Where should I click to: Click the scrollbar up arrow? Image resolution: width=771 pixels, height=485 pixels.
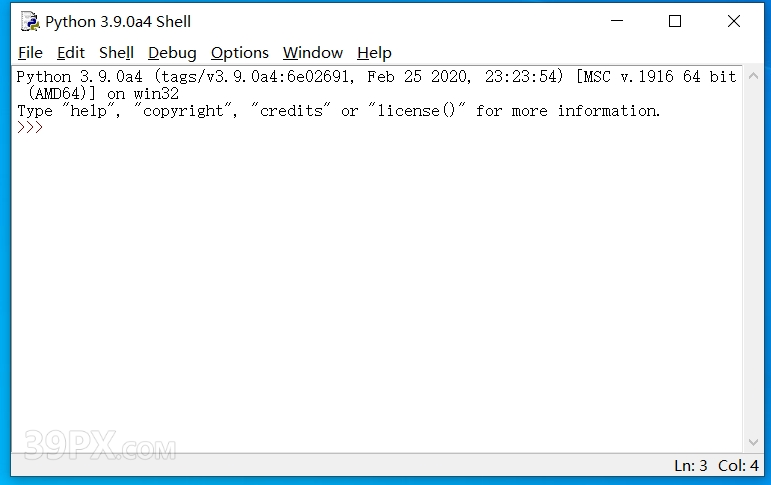(753, 76)
